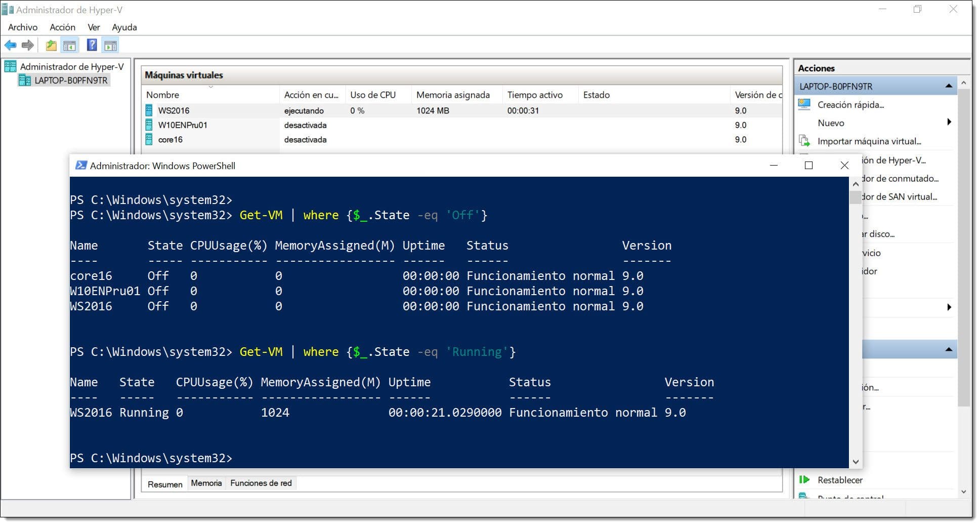The image size is (980, 525).
Task: Click the Acciones pane header
Action: (881, 68)
